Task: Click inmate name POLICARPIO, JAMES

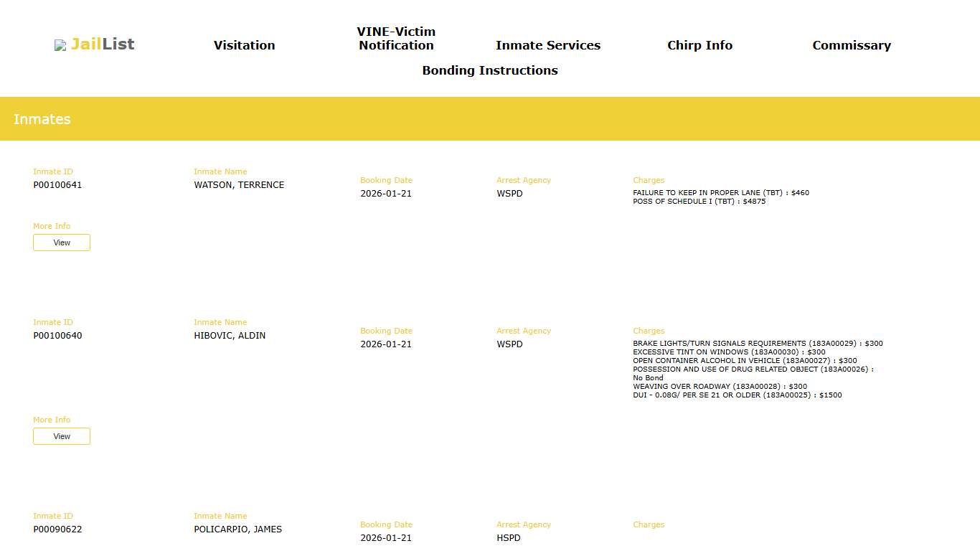Action: pos(237,529)
